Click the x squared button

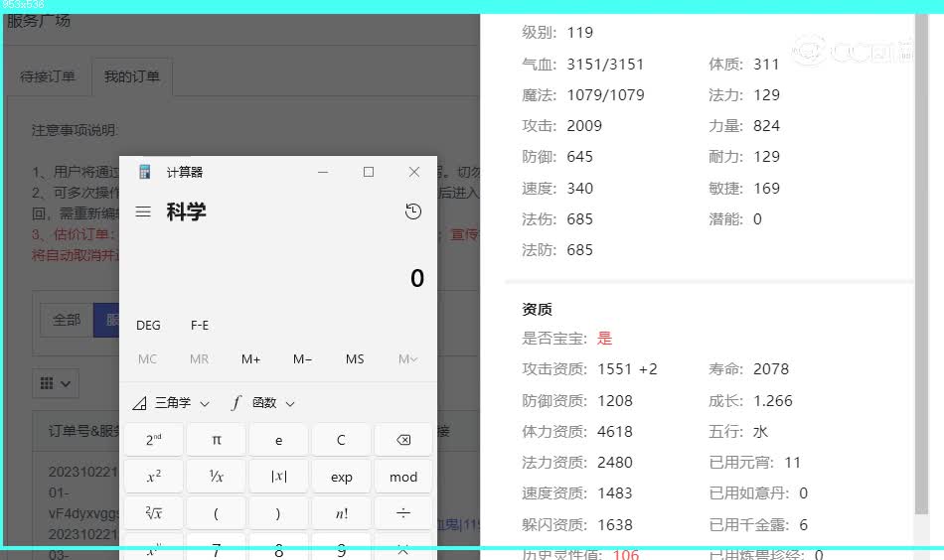[154, 477]
